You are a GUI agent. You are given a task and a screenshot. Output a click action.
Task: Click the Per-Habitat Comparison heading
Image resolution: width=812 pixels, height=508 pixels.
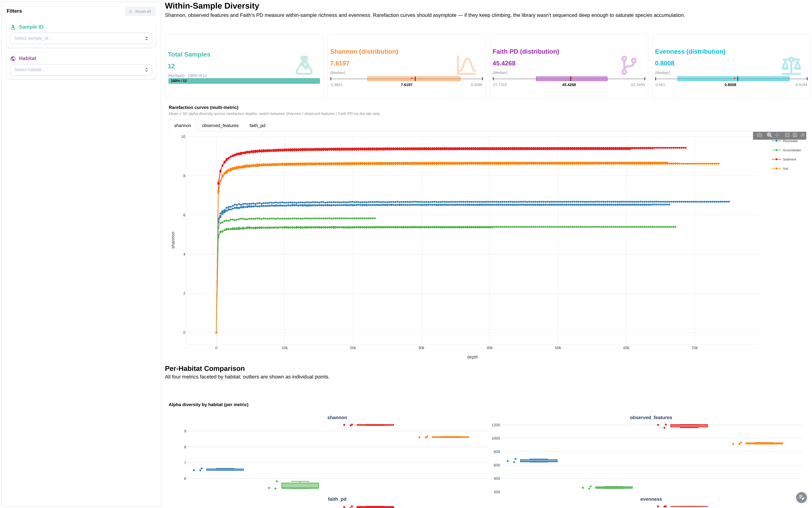(x=205, y=369)
